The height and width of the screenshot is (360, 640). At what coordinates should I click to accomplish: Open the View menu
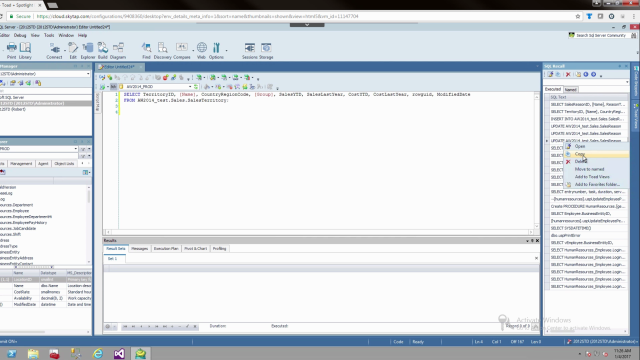pos(35,36)
